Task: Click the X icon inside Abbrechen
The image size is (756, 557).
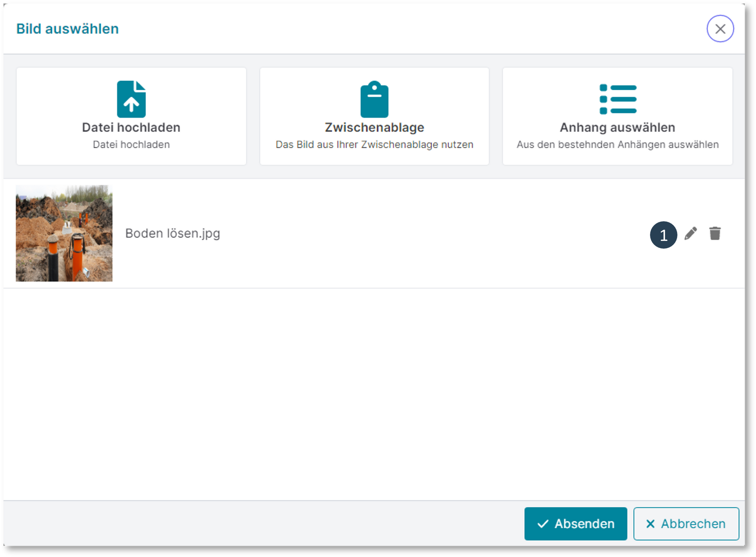Action: tap(650, 524)
